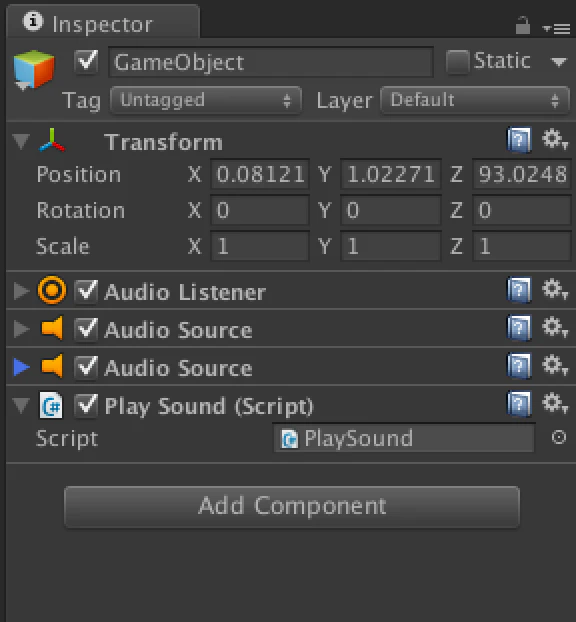This screenshot has height=622, width=576.
Task: Expand the Audio Listener component
Action: pos(21,291)
